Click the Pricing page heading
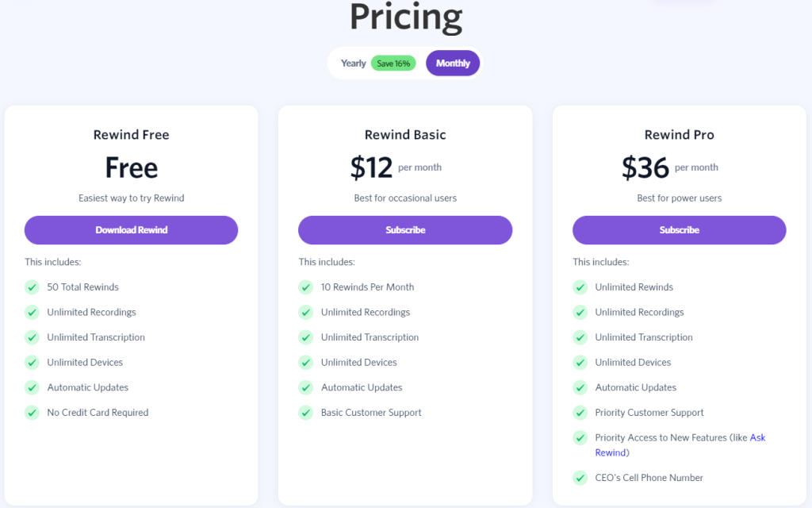The image size is (812, 508). tap(406, 17)
